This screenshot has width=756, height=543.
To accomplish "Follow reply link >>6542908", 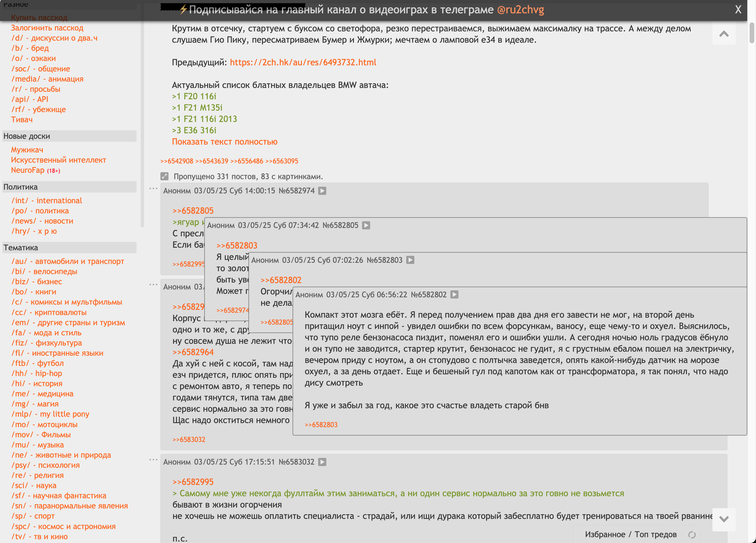I will coord(177,161).
